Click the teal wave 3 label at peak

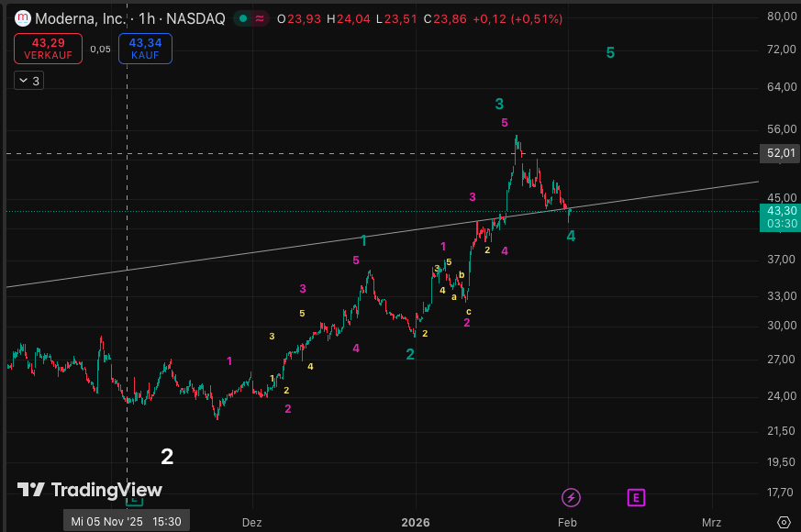coord(499,105)
